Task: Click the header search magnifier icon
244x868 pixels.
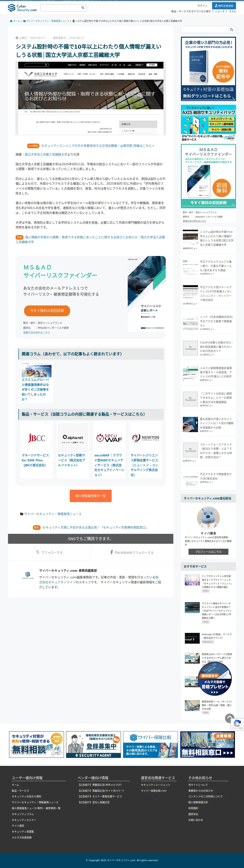Action: [x=83, y=8]
